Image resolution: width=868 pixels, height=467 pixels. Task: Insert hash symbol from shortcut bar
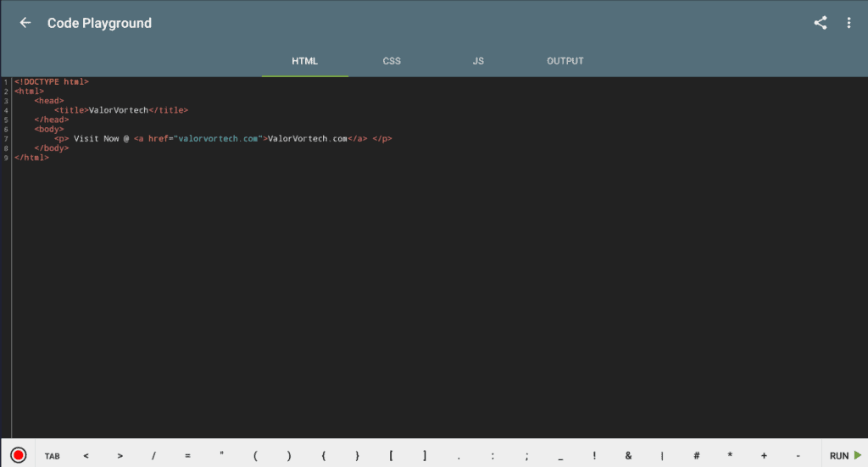(696, 455)
